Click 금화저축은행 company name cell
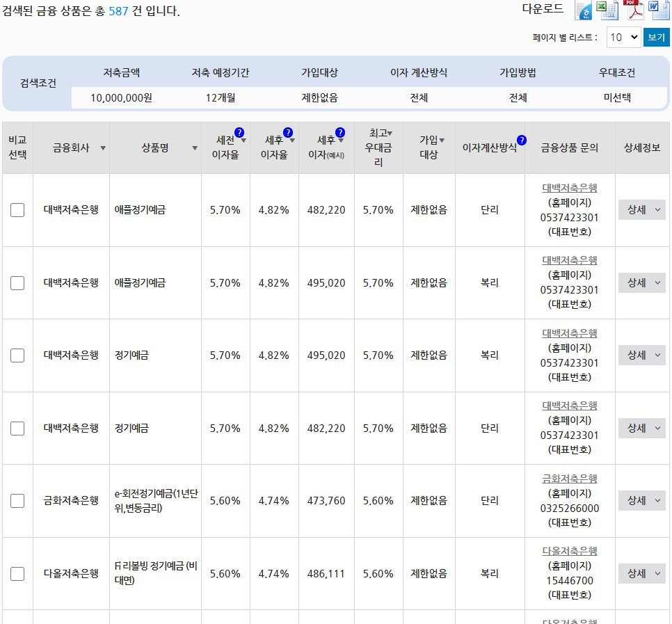This screenshot has width=672, height=624. click(x=71, y=501)
